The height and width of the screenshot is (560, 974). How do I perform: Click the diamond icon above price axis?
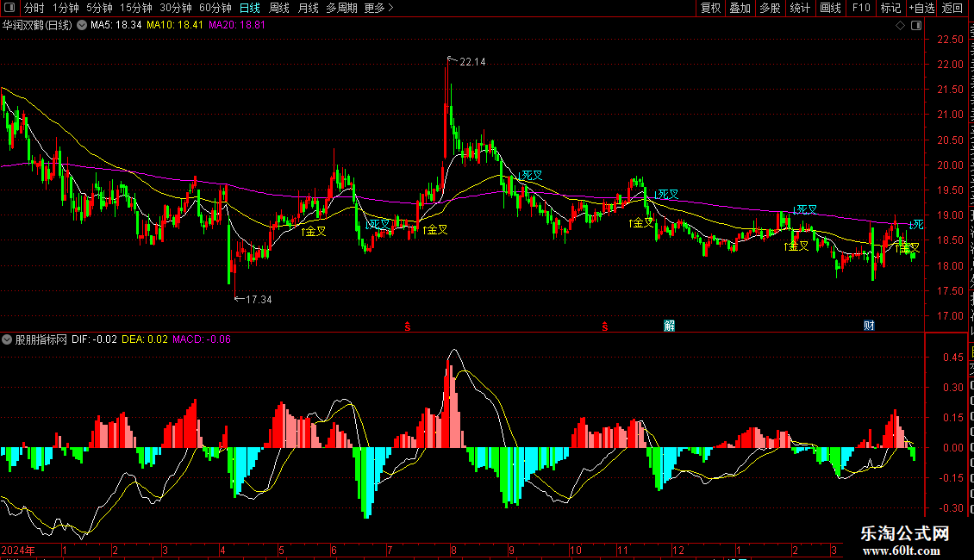[900, 25]
